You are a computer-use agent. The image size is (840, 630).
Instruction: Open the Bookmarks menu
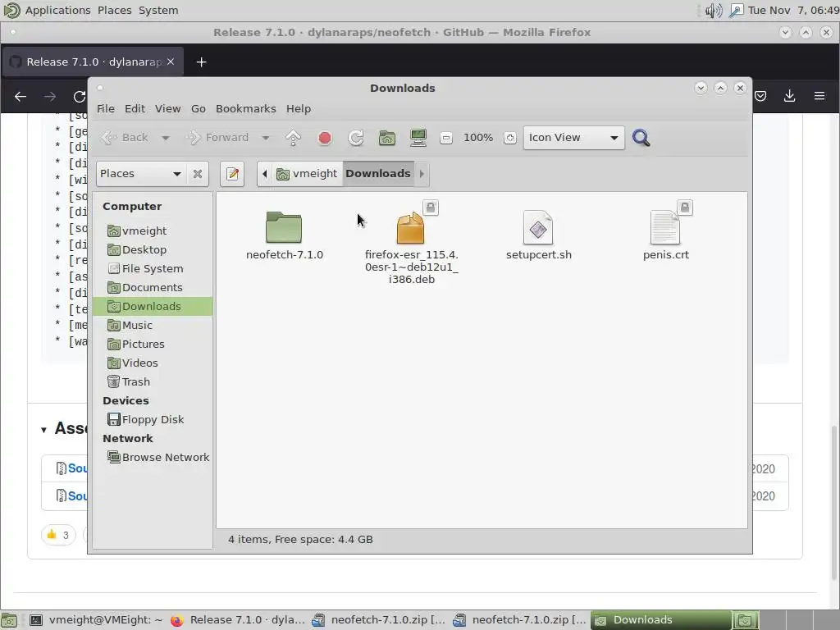click(246, 109)
